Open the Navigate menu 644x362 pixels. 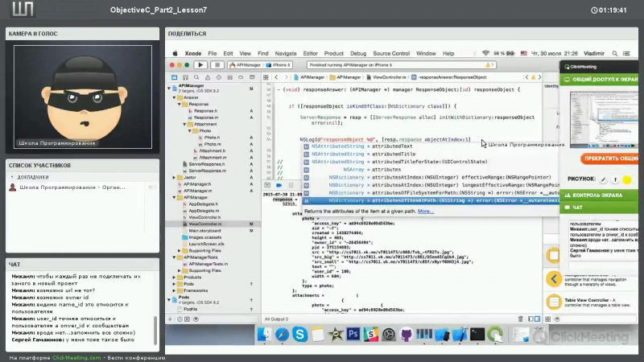[x=286, y=53]
